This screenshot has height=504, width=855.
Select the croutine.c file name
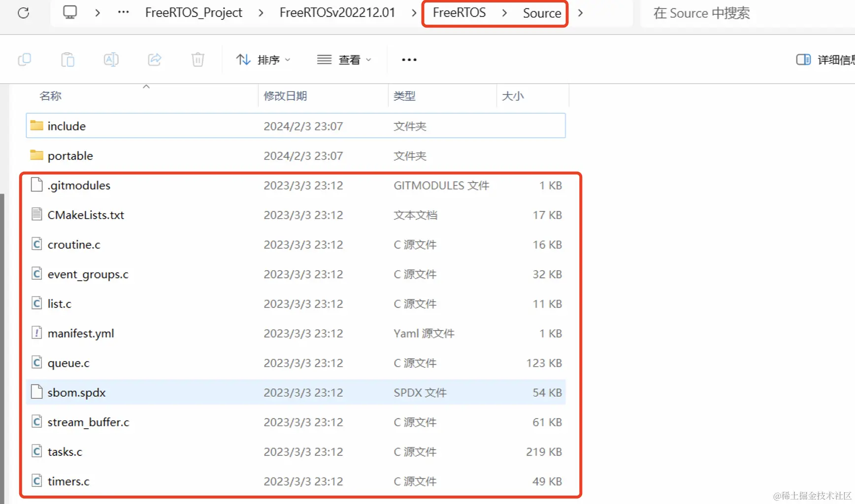coord(74,244)
